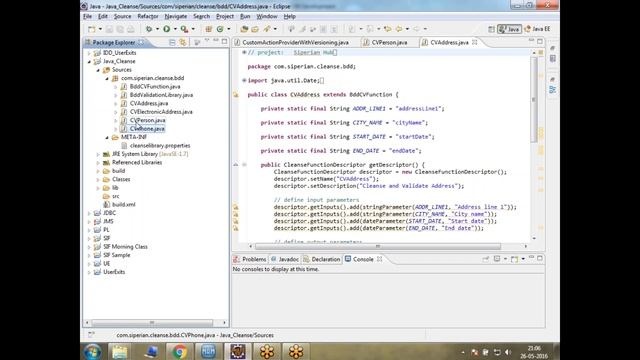Maximize the Package Explorer panel

click(x=224, y=41)
